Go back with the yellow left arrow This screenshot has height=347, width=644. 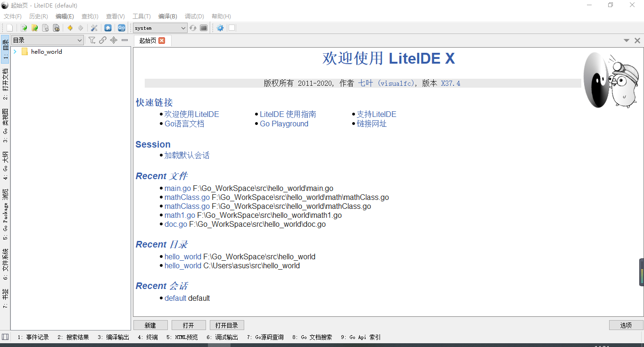70,28
